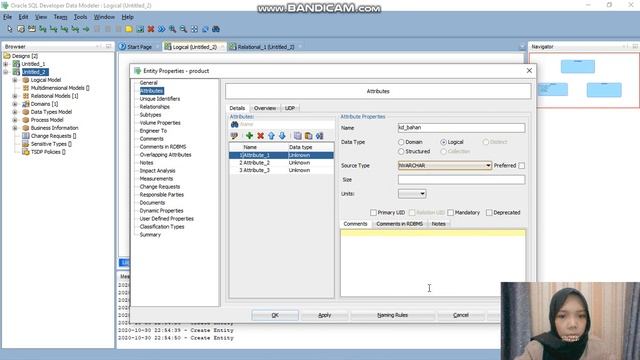Open the Tools menu
This screenshot has height=360, width=640.
[x=80, y=17]
